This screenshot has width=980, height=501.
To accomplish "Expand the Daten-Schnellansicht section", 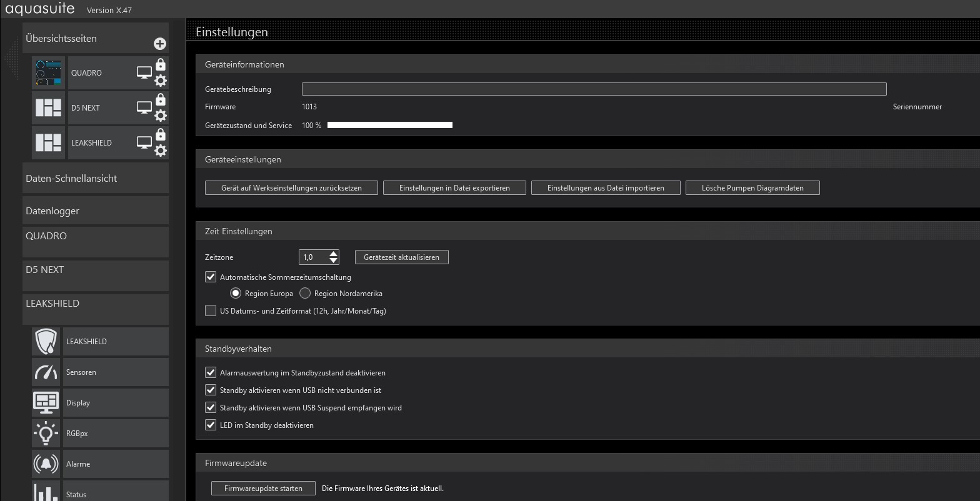I will [x=96, y=178].
